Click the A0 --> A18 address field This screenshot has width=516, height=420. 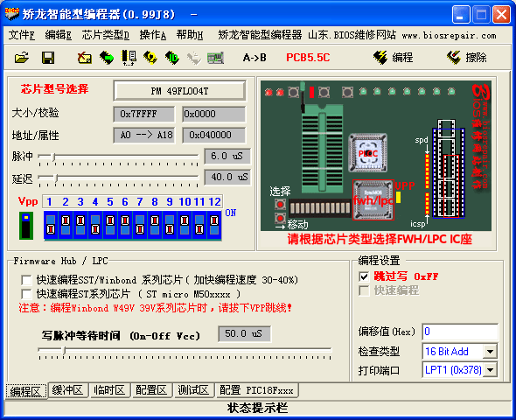144,136
